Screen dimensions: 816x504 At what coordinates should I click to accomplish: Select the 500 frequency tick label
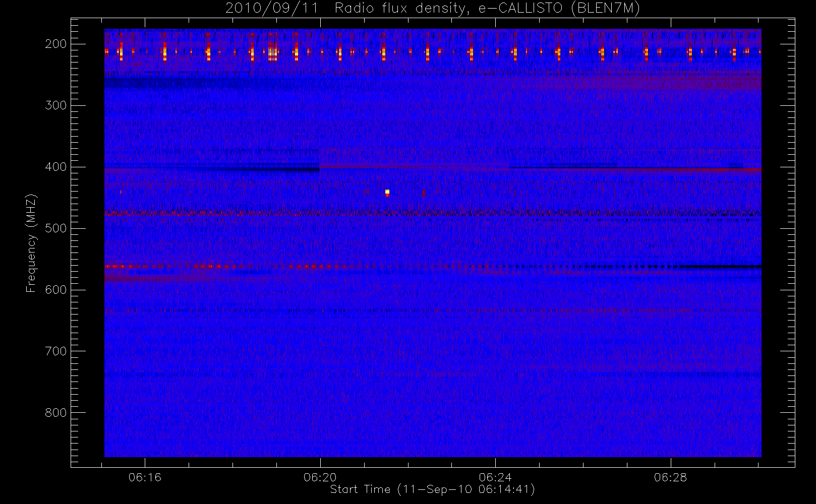pyautogui.click(x=55, y=228)
